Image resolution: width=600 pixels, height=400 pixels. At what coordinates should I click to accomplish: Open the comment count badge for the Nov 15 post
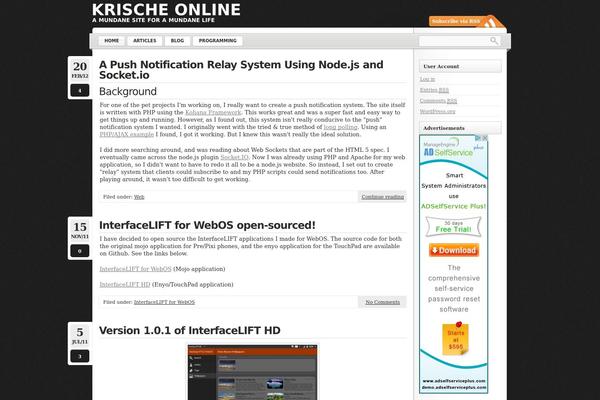point(80,251)
